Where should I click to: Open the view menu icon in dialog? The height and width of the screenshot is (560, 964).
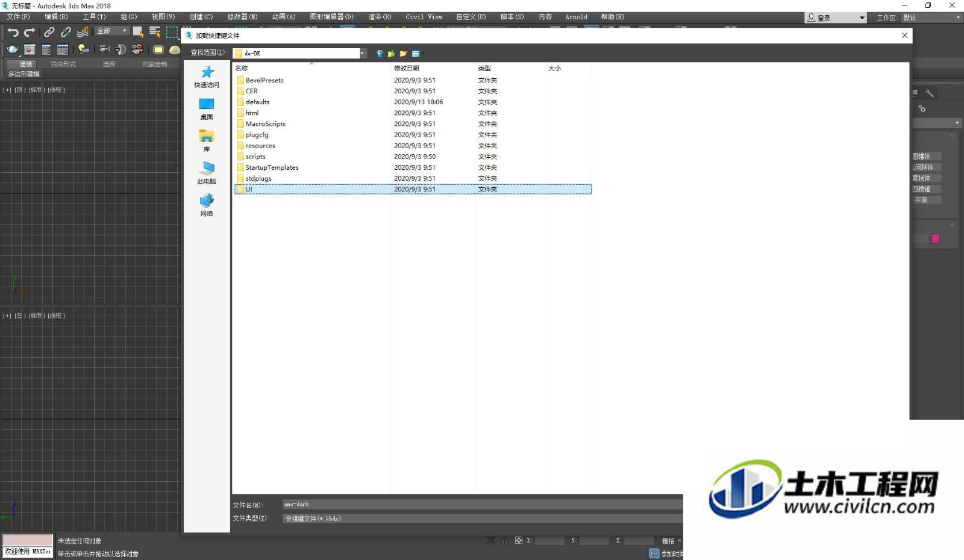click(417, 54)
